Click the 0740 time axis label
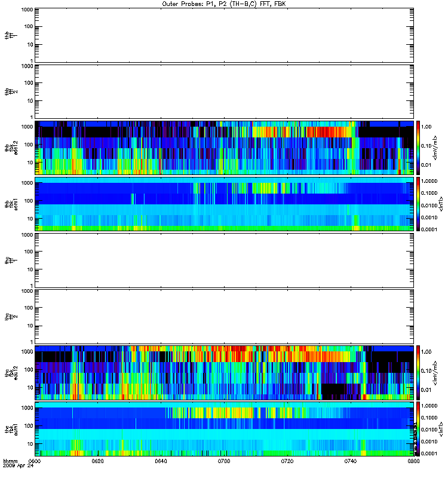Viewport: 448px width, 478px height. click(351, 461)
